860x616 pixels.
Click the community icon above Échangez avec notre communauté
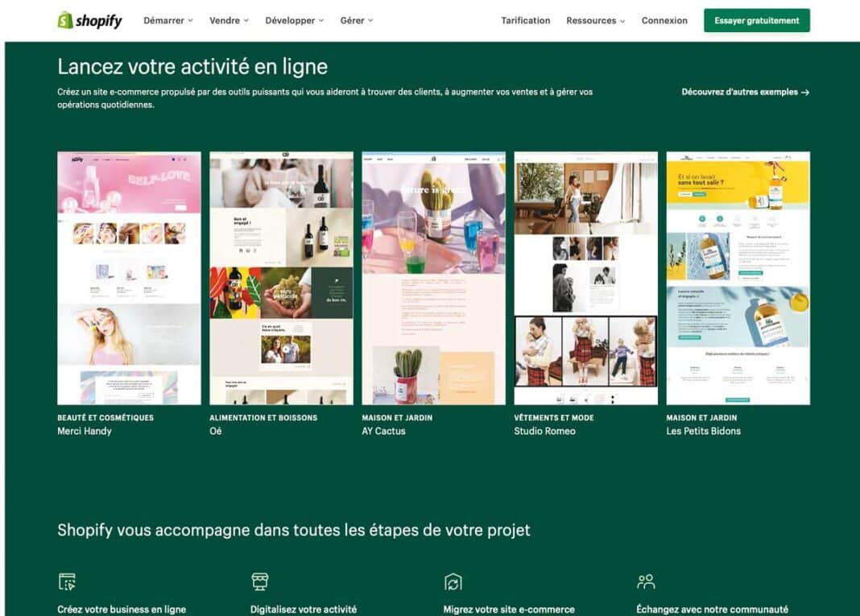point(646,581)
